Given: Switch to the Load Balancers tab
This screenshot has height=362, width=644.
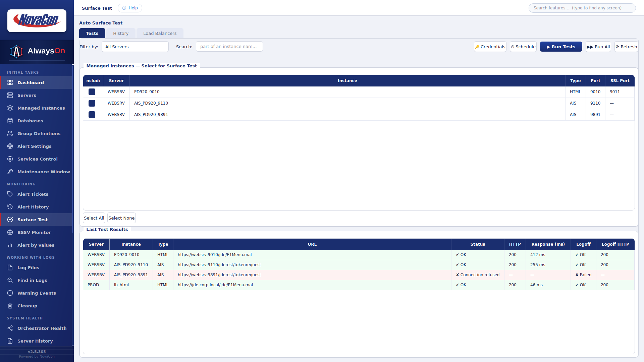Looking at the screenshot, I should tap(160, 33).
